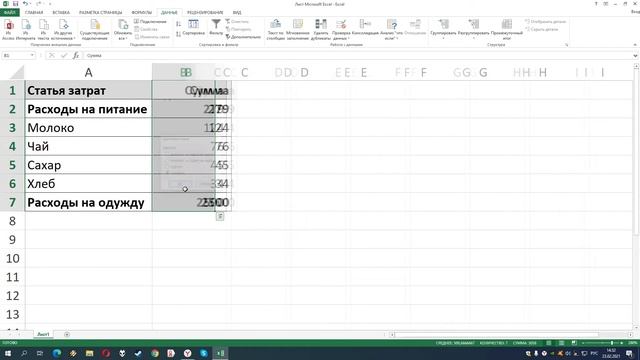The height and width of the screenshot is (360, 640).
Task: Expand the formula bar
Action: coord(635,56)
